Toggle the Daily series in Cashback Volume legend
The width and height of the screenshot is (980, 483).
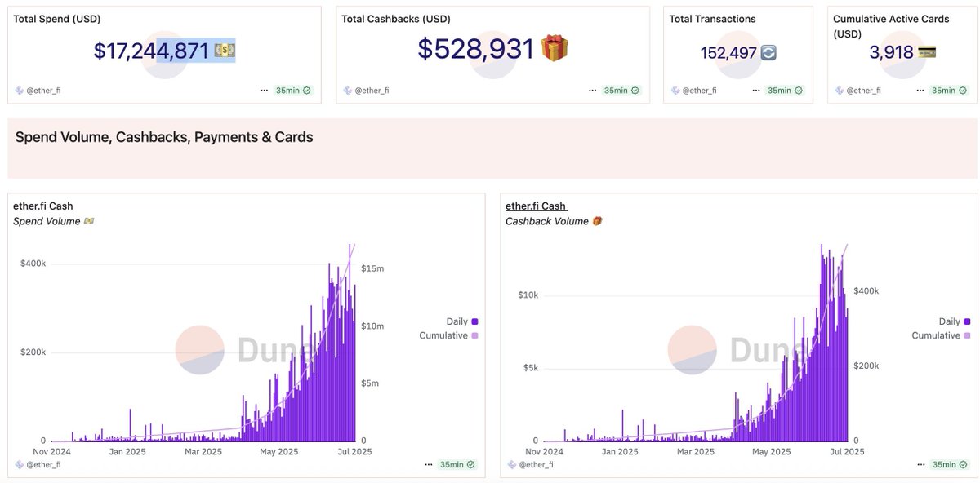pyautogui.click(x=954, y=321)
